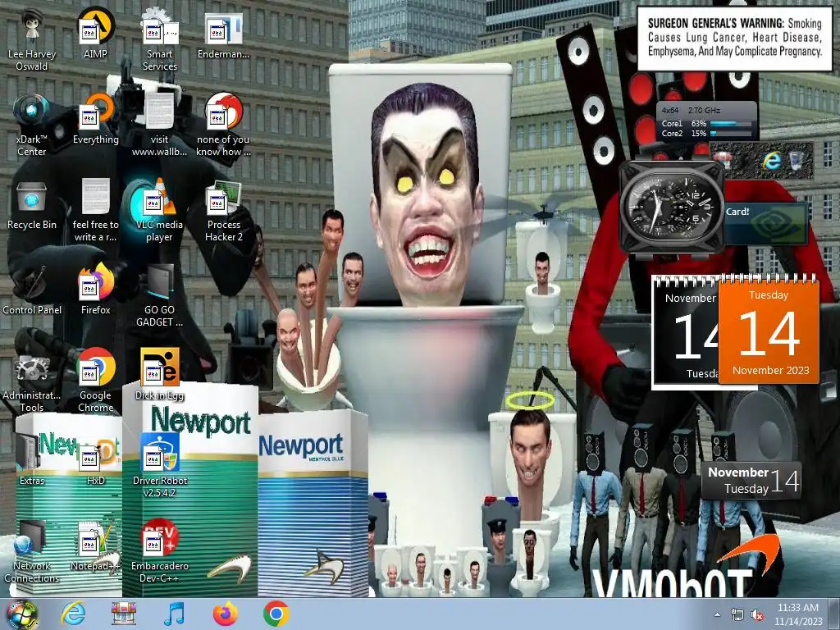Select the 'none of you know how' shortcut
The width and height of the screenshot is (840, 630).
tap(223, 126)
